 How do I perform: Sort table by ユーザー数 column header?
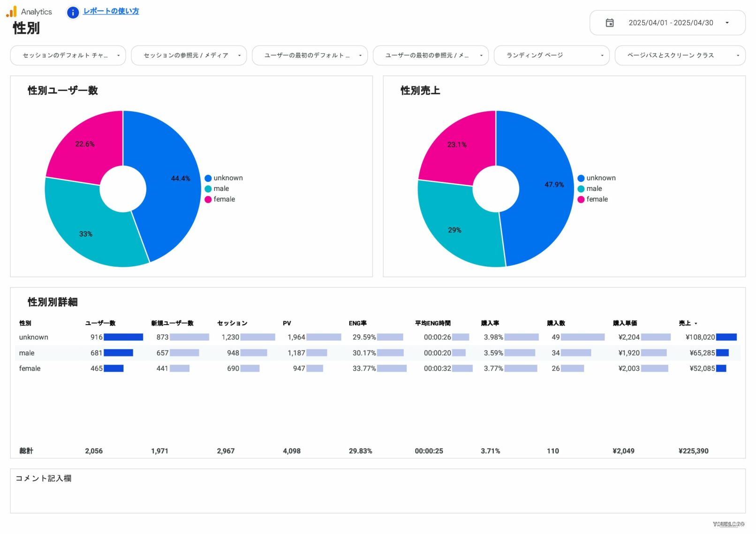[x=100, y=323]
